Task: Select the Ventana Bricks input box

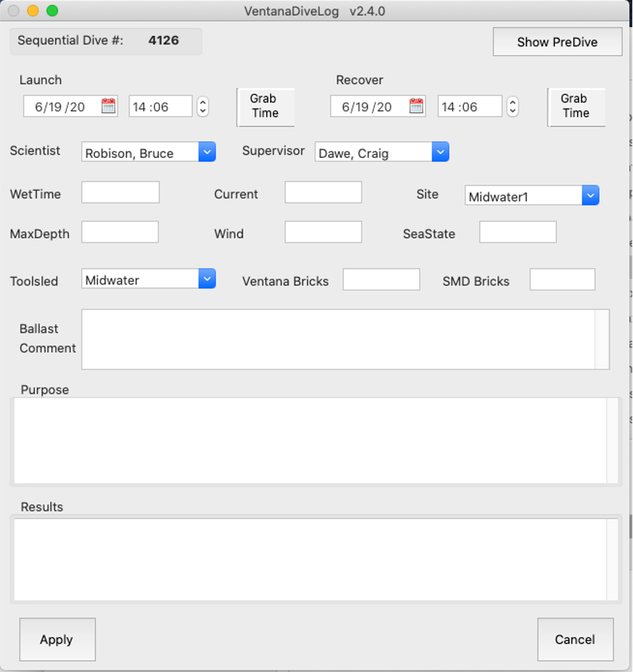Action: [381, 280]
